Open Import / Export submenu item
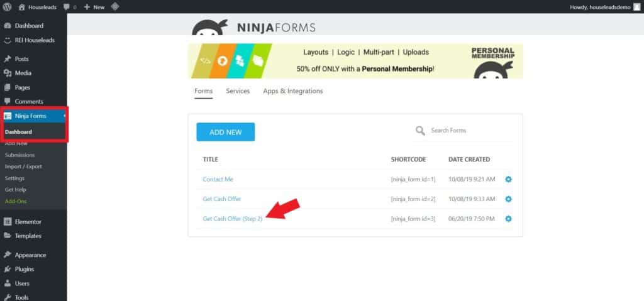Screen dimensions: 644x301 (x=23, y=167)
